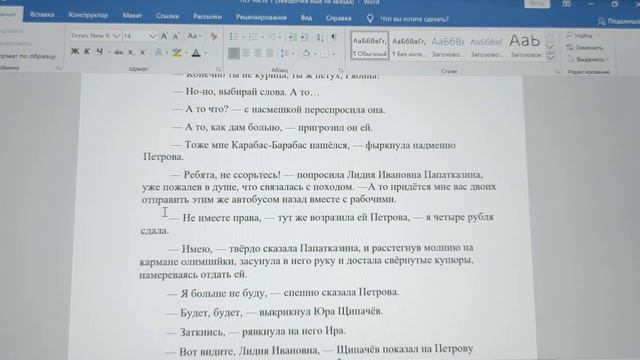Click the sign-in button in title bar
640x360 pixels.
537,3
